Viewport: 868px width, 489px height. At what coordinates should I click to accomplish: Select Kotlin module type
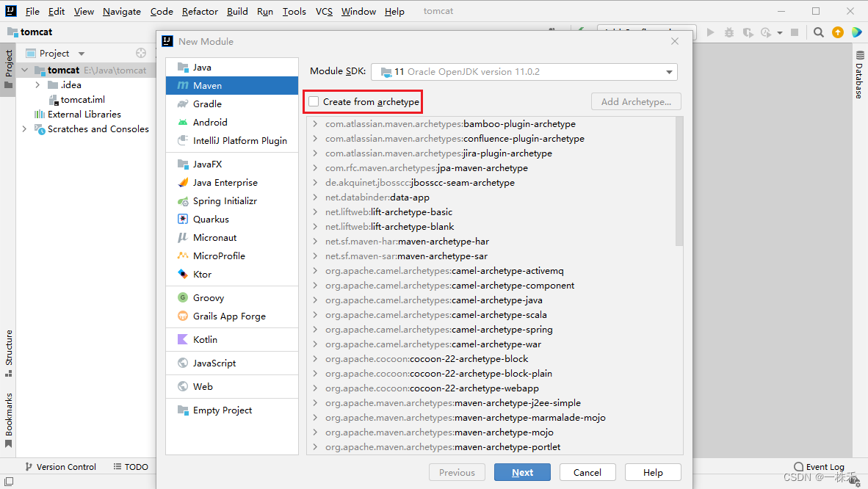coord(232,339)
